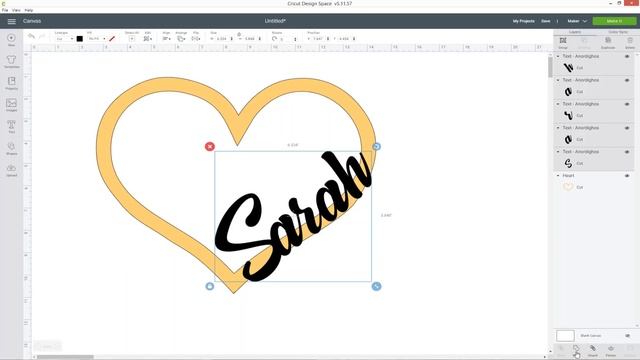Click the lock proportions handle on selection
Image resolution: width=640 pixels, height=360 pixels.
pos(210,286)
